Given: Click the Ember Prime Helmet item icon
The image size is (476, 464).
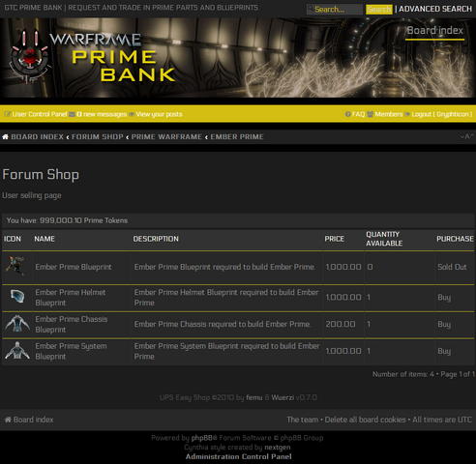Looking at the screenshot, I should pos(17,296).
